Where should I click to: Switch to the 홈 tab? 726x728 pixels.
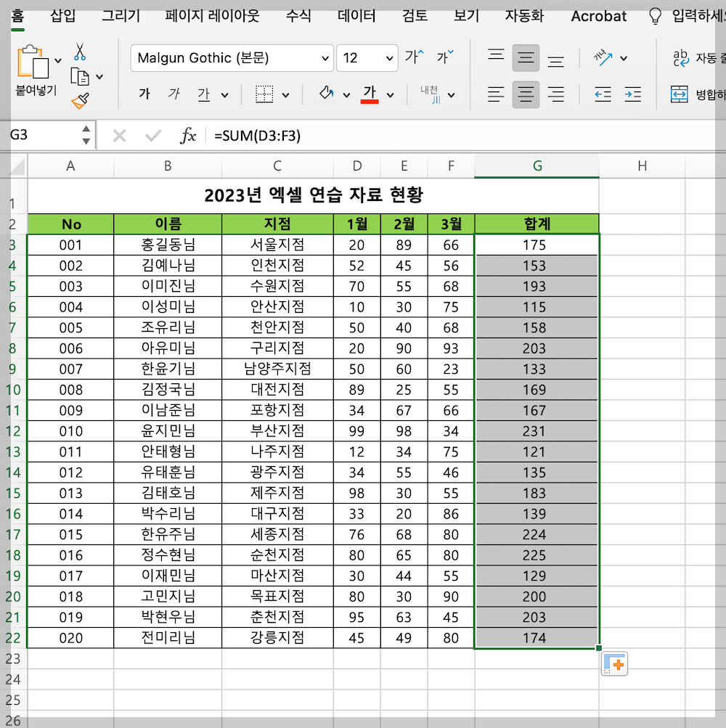point(17,16)
